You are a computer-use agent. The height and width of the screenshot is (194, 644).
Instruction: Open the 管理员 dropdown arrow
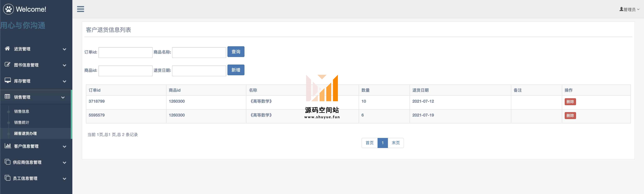[x=638, y=9]
